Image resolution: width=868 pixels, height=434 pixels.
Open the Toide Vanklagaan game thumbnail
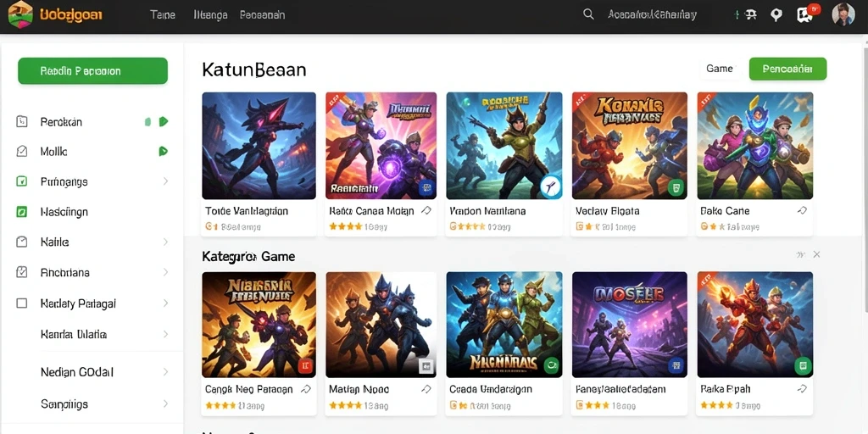pyautogui.click(x=259, y=146)
